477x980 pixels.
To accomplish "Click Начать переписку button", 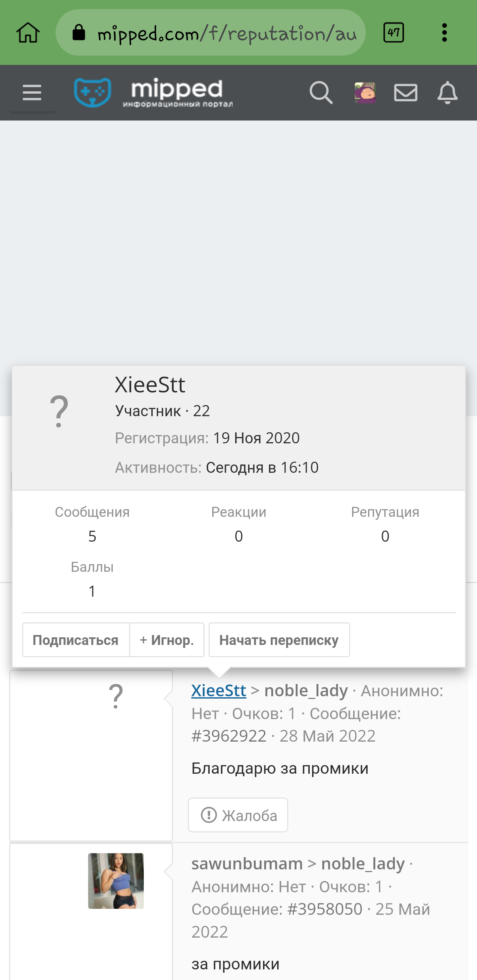I will click(279, 640).
